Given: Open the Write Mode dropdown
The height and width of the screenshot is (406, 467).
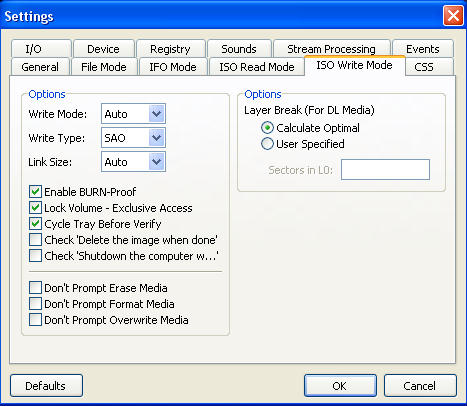Looking at the screenshot, I should (x=133, y=114).
